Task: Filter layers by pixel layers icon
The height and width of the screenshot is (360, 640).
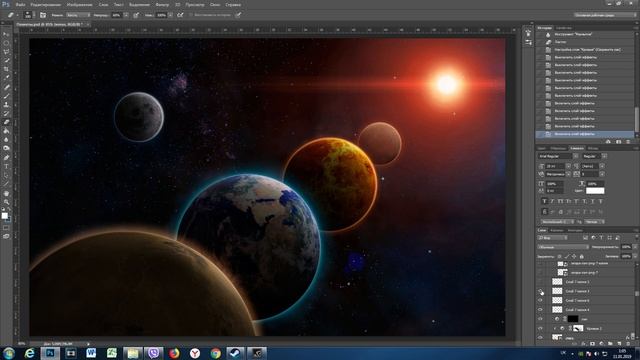Action: click(585, 238)
